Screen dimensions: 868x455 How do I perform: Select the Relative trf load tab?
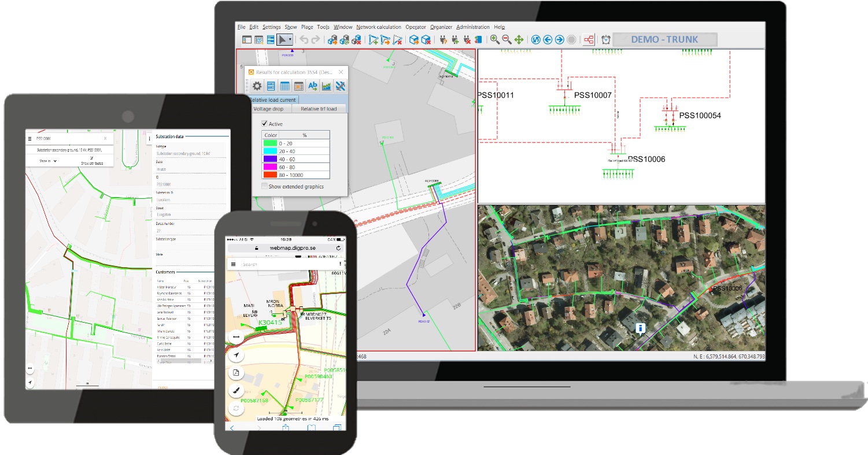coord(317,109)
